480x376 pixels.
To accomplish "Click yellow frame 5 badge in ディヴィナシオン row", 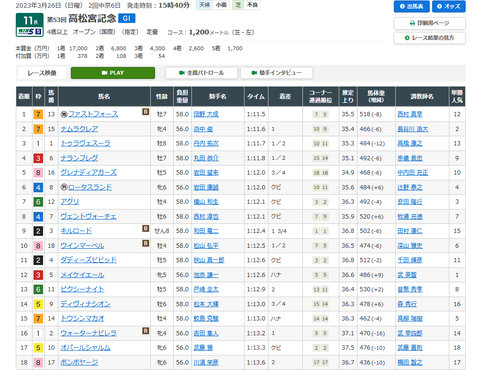I will coord(38,304).
